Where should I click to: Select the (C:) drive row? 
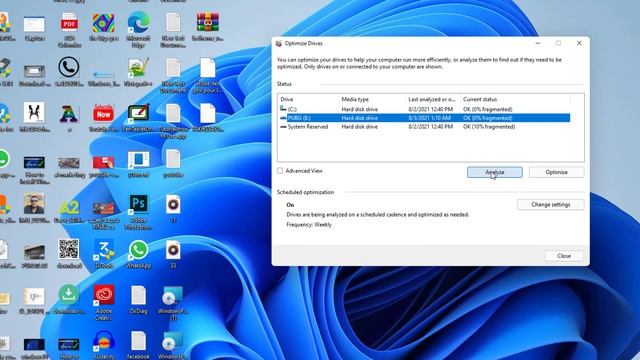424,109
